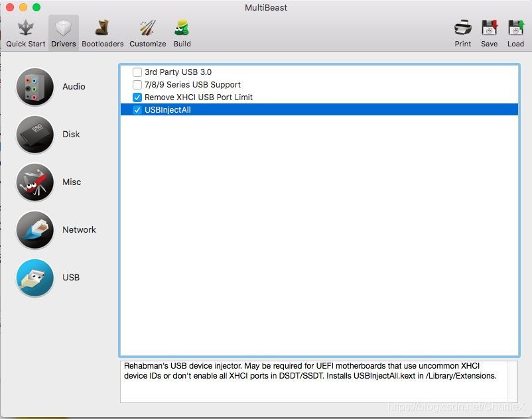The height and width of the screenshot is (419, 532).
Task: Uncheck the USBInjectAll checkbox
Action: [137, 110]
